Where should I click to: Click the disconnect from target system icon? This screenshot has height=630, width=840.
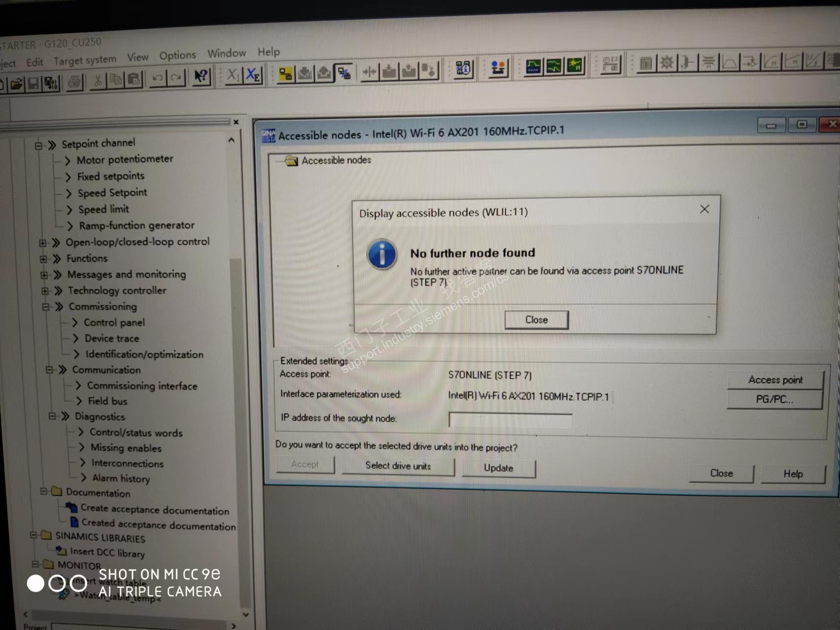[x=344, y=72]
